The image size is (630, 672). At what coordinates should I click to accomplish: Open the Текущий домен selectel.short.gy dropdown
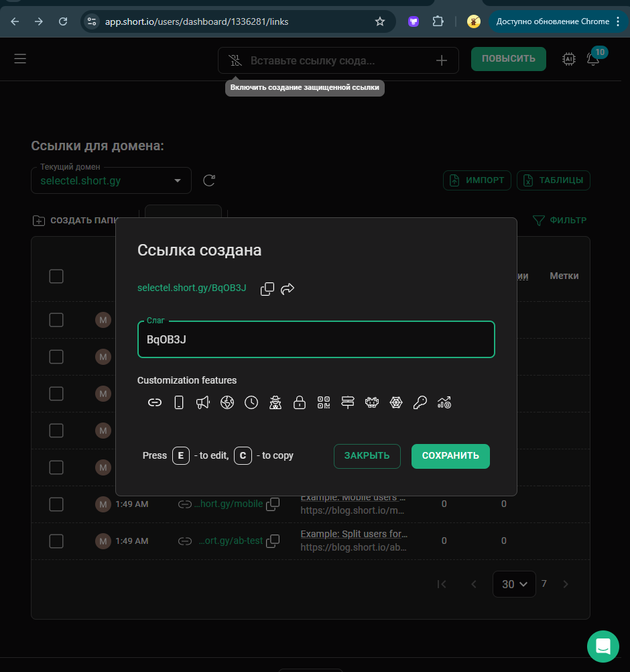coord(111,180)
